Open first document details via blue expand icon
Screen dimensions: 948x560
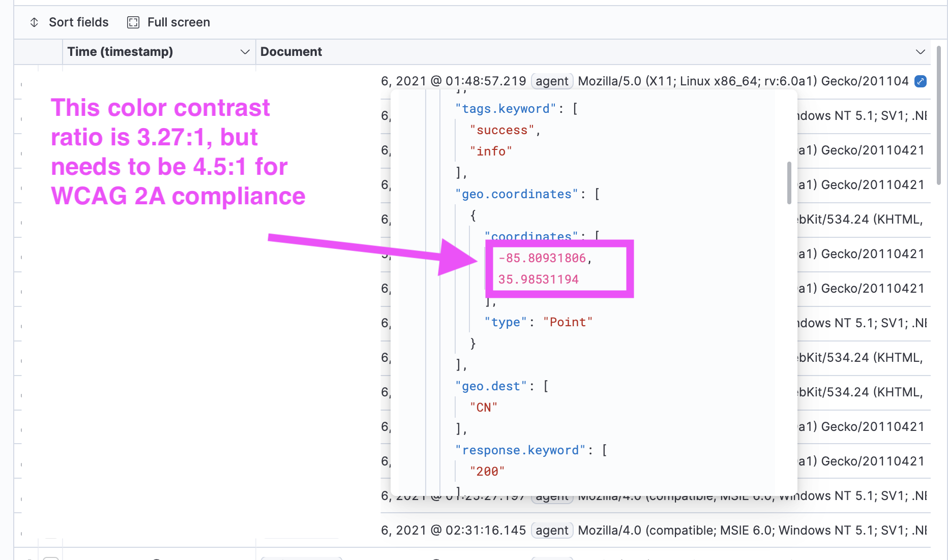click(920, 81)
